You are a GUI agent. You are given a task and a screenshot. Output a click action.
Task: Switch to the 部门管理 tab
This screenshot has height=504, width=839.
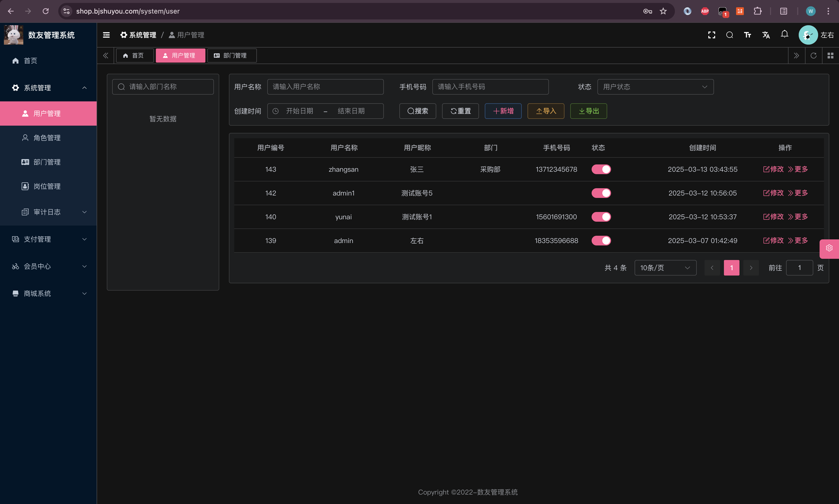232,56
